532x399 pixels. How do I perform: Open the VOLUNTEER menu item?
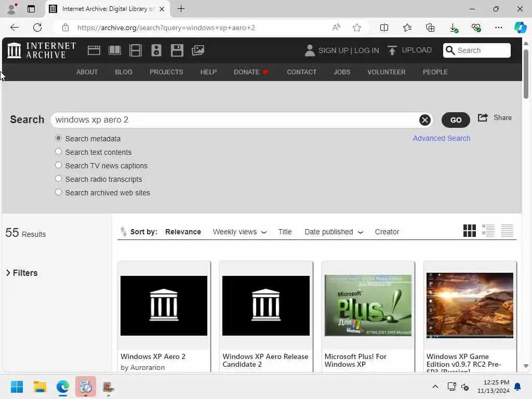pos(387,72)
